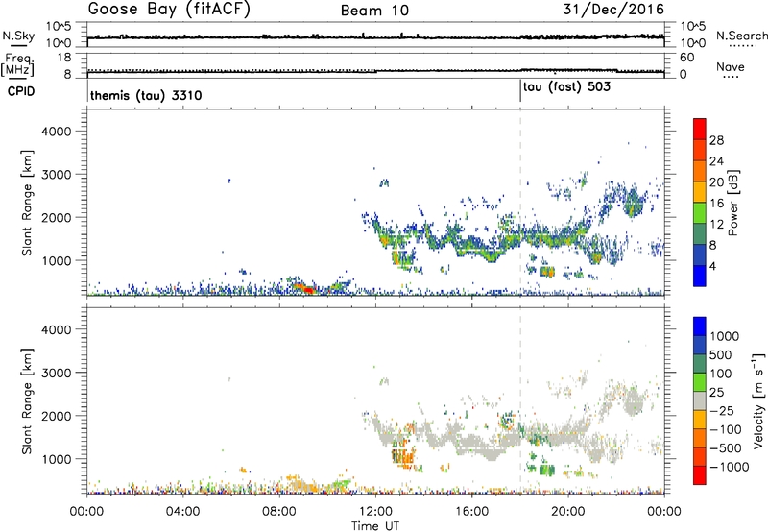
Task: Pick the yellow 16–20 dB power swatch
Action: [700, 192]
